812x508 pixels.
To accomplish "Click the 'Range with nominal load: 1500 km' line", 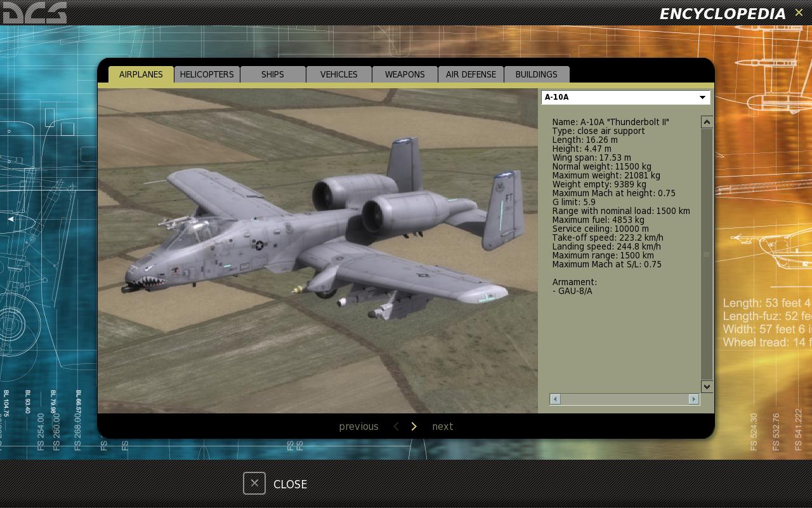I will tap(621, 211).
